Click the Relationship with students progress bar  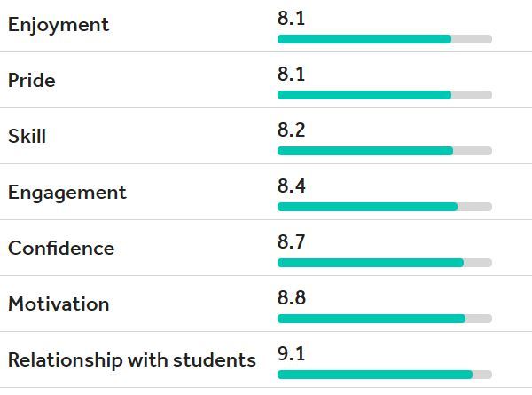click(x=385, y=375)
